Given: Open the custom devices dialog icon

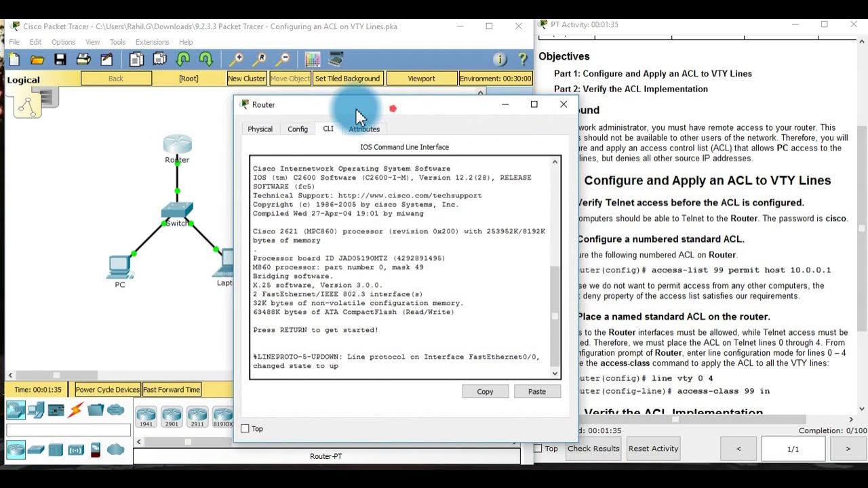Looking at the screenshot, I should tap(336, 60).
